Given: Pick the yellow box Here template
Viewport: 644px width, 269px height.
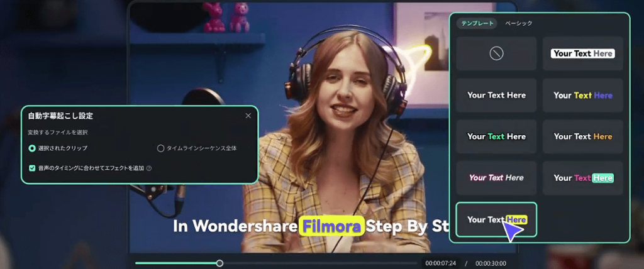Looking at the screenshot, I should coord(497,220).
